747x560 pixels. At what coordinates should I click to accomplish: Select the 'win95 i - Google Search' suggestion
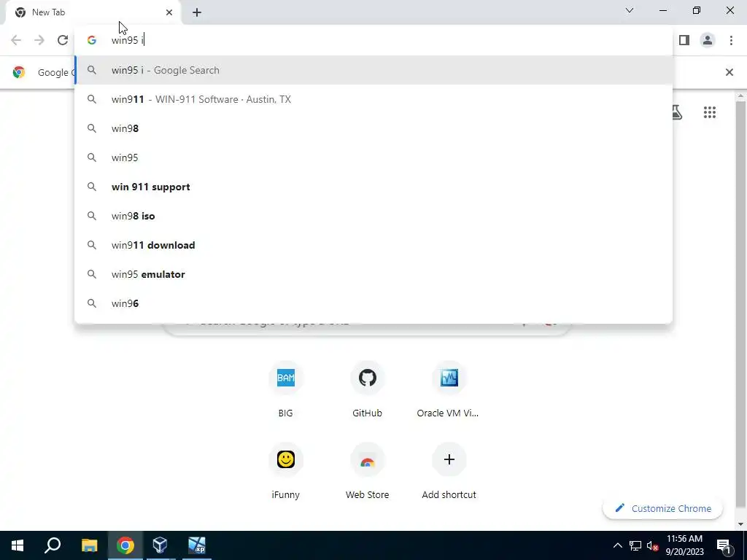(373, 70)
